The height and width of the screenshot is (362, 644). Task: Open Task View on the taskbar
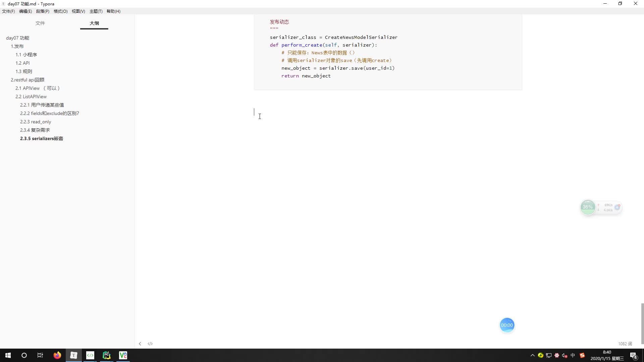pyautogui.click(x=40, y=355)
